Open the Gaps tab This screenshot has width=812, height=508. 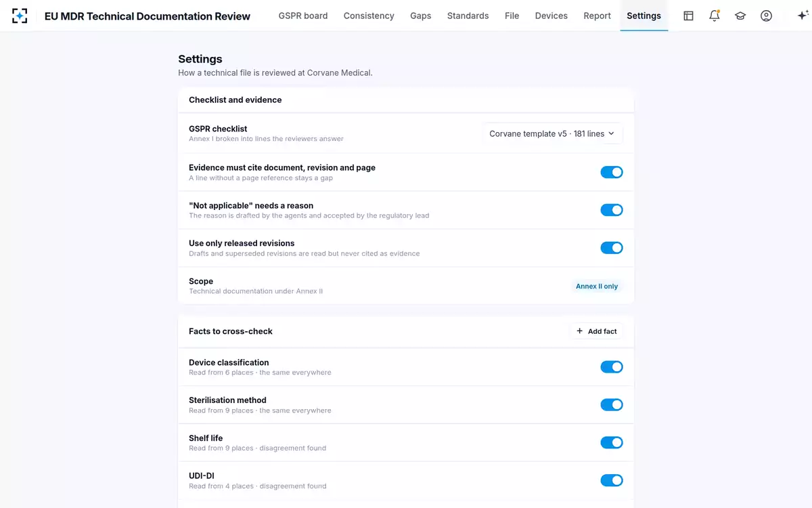point(420,16)
